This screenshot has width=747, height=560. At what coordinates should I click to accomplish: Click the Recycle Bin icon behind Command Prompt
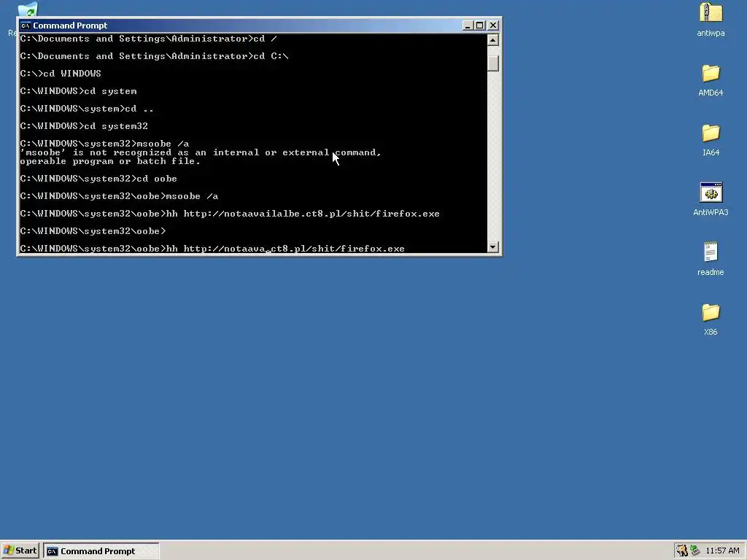click(28, 9)
